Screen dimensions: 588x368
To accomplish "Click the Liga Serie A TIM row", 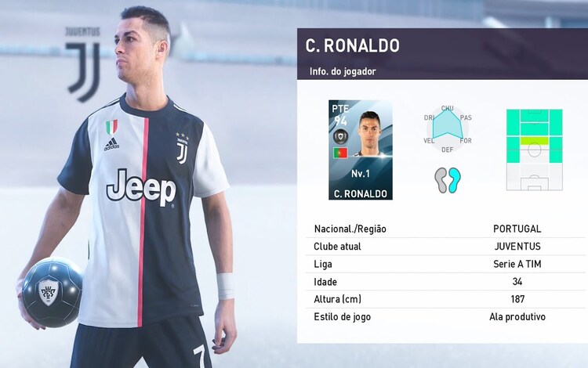I will (x=445, y=264).
